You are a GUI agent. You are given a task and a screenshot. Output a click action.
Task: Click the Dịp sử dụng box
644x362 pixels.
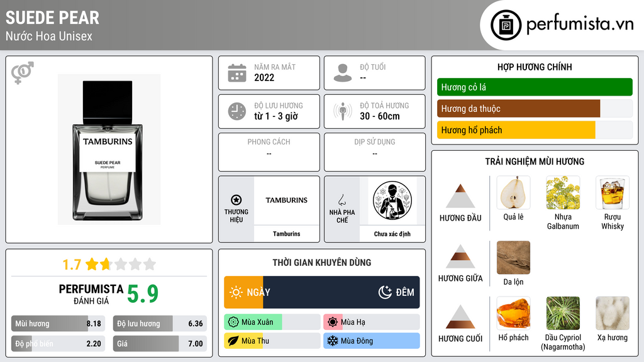coord(375,152)
